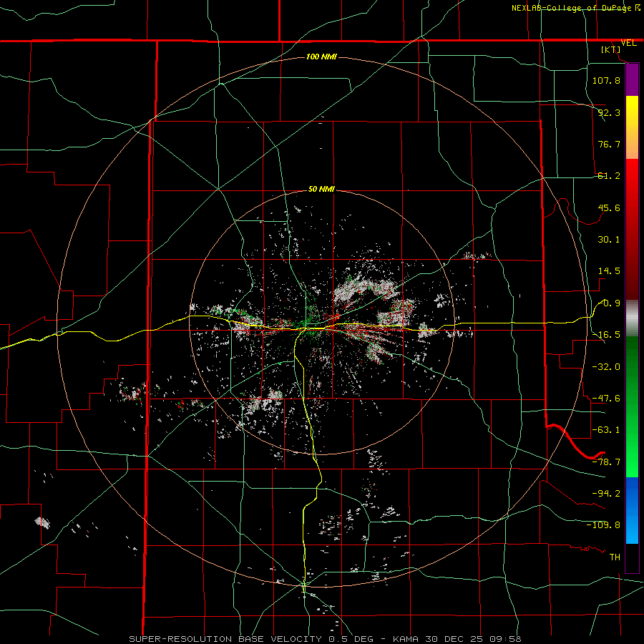This screenshot has height=644, width=644.
Task: Click the 45.6 legend value
Action: click(609, 208)
